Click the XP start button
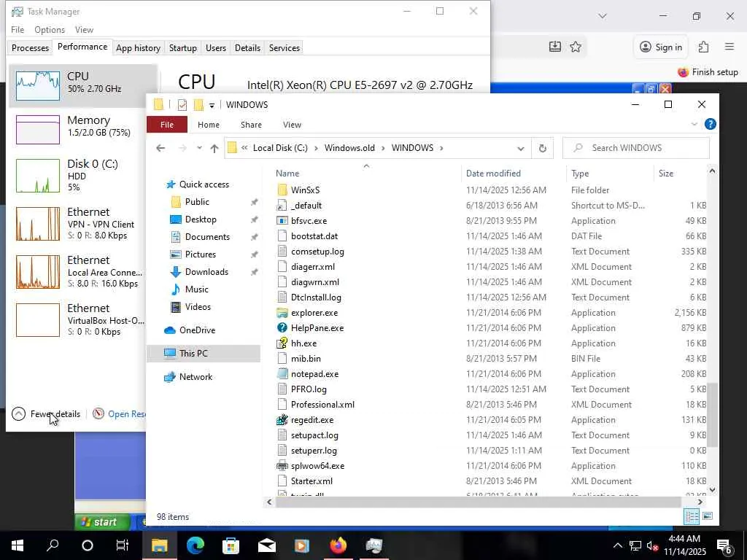Viewport: 747px width, 560px height. [102, 522]
